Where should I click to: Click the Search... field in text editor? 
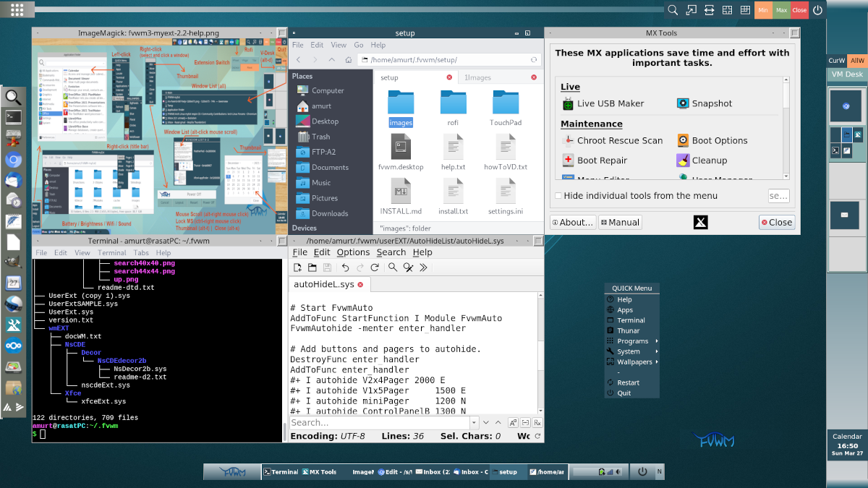click(378, 423)
